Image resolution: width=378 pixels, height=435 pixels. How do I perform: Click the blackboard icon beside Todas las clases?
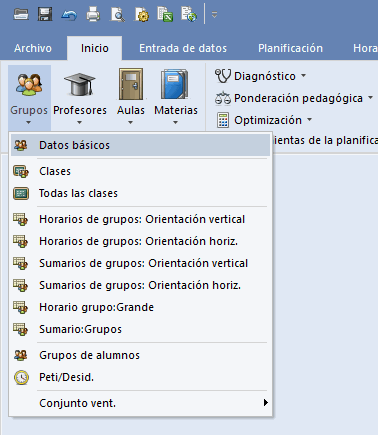(21, 193)
